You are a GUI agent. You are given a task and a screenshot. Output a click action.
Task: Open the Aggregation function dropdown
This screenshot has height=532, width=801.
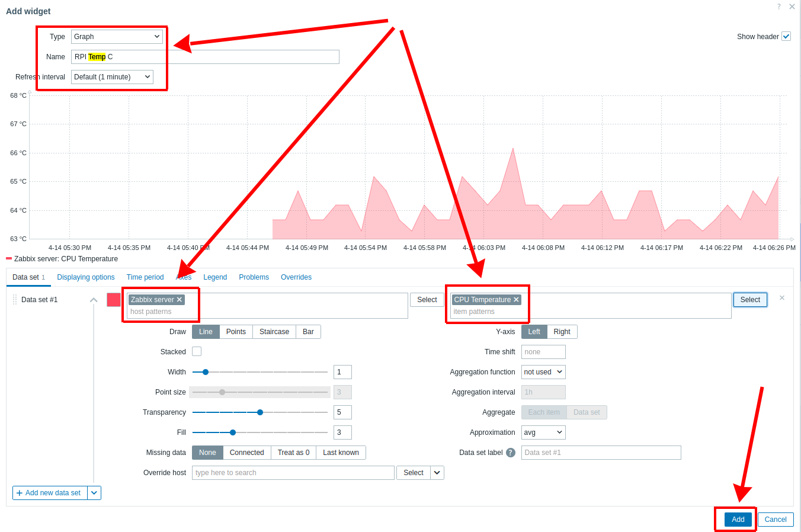(543, 371)
